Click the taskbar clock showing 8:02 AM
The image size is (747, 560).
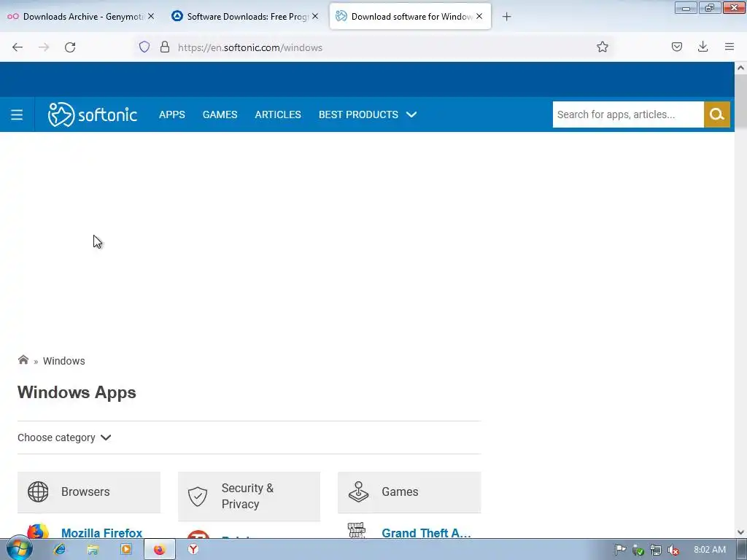709,550
